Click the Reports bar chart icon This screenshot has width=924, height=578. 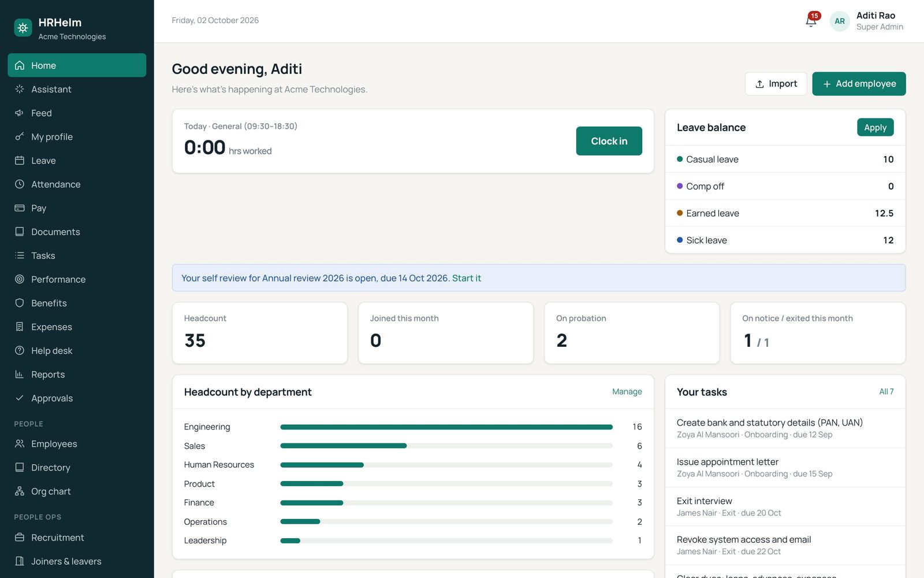20,374
